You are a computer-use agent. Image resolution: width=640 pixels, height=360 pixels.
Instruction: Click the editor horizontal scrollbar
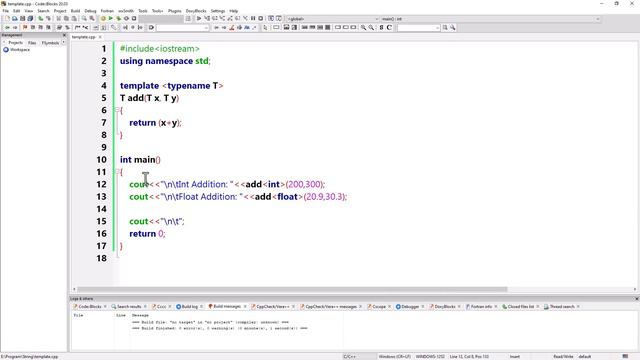[x=292, y=289]
